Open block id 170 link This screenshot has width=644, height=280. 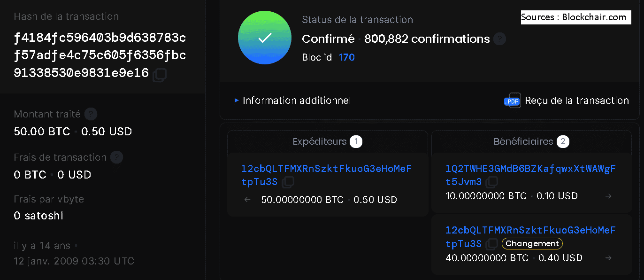(x=346, y=57)
